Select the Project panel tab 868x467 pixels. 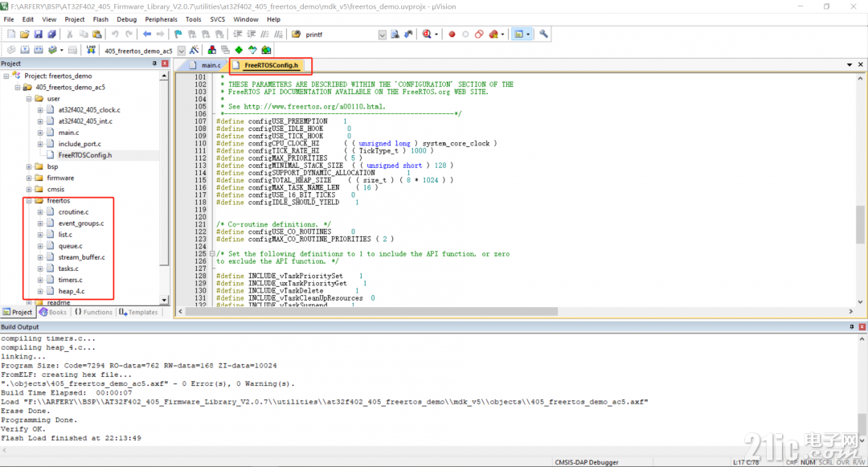(18, 313)
